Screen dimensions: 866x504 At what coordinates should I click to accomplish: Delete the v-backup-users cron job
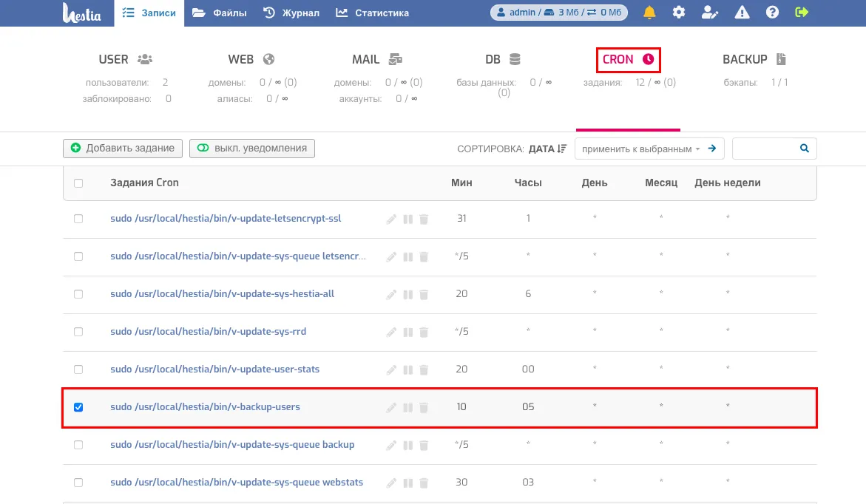point(424,407)
